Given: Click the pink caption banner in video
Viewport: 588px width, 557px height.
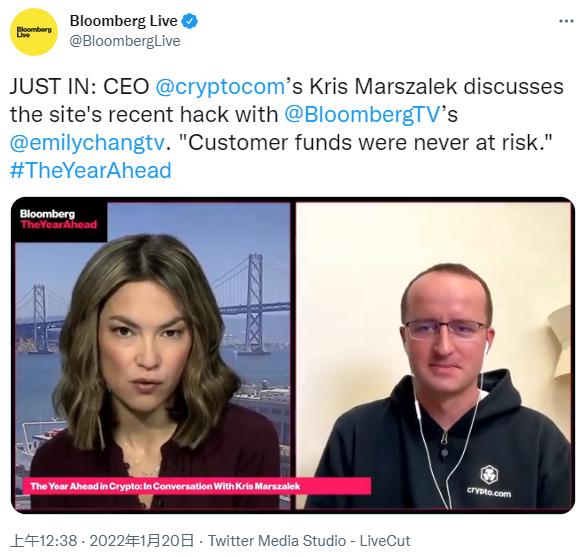Looking at the screenshot, I should (197, 486).
